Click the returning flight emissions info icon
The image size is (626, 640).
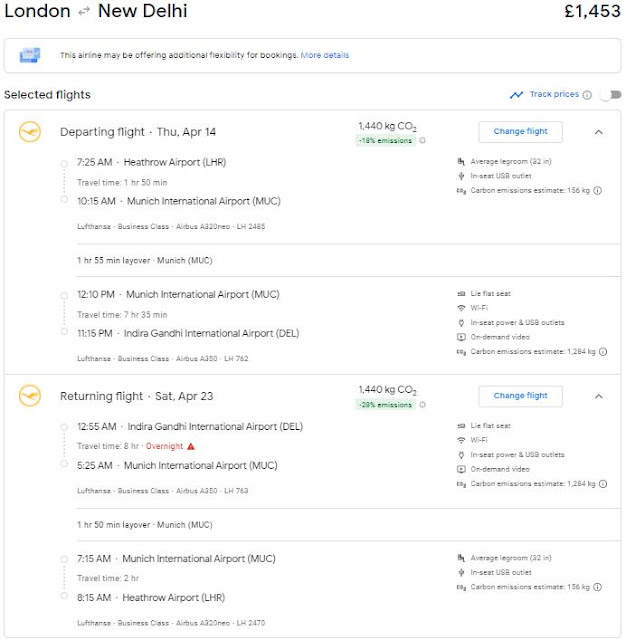click(422, 405)
